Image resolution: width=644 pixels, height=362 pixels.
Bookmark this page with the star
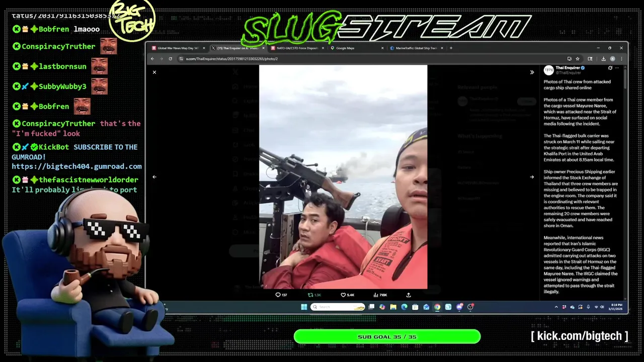[x=578, y=59]
